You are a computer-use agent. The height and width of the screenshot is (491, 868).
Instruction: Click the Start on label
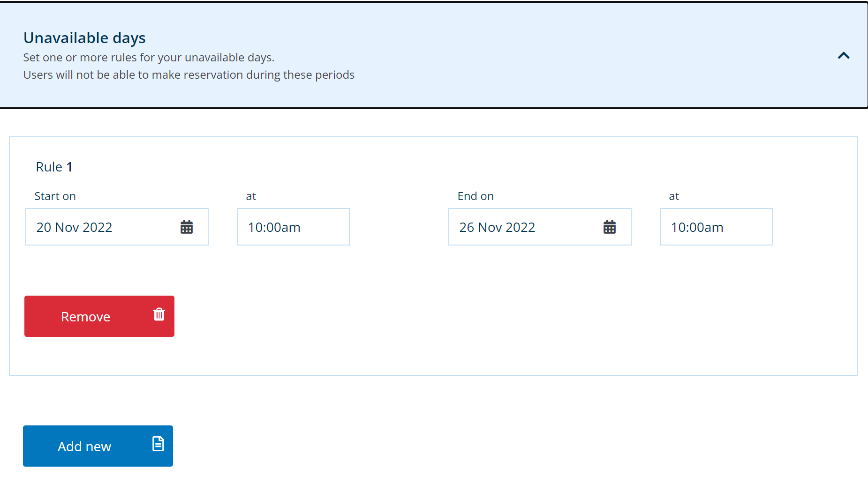55,196
